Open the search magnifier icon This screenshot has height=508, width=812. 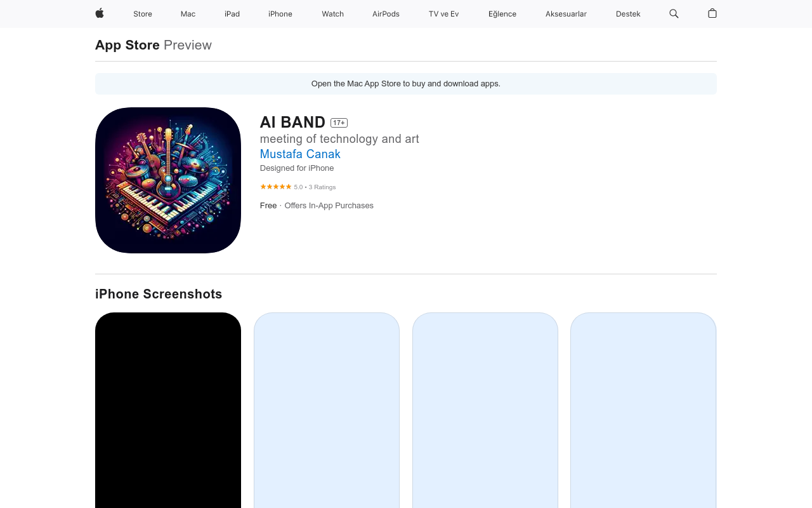[x=674, y=13]
